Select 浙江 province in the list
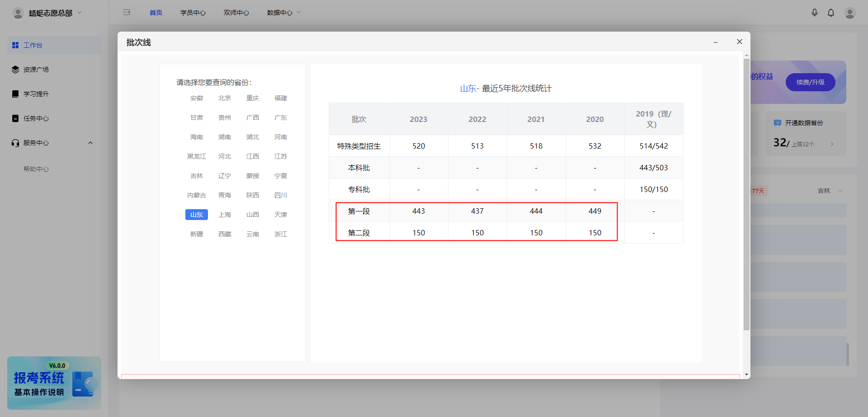The image size is (868, 417). coord(281,234)
